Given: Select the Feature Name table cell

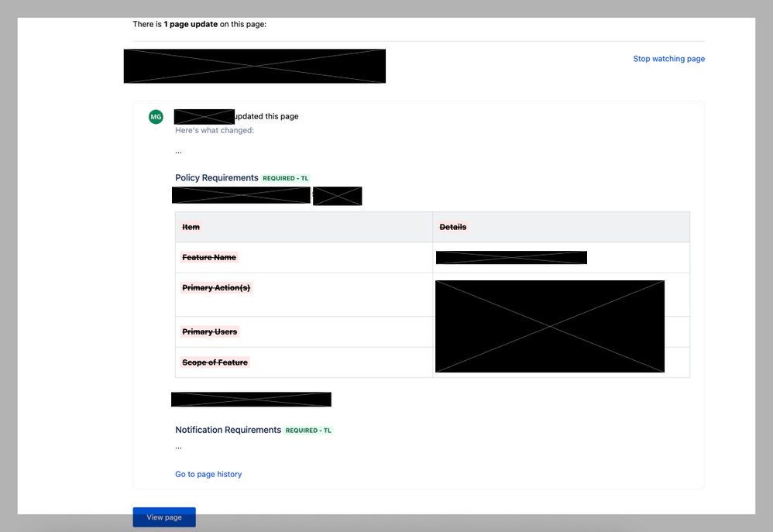Looking at the screenshot, I should [209, 257].
